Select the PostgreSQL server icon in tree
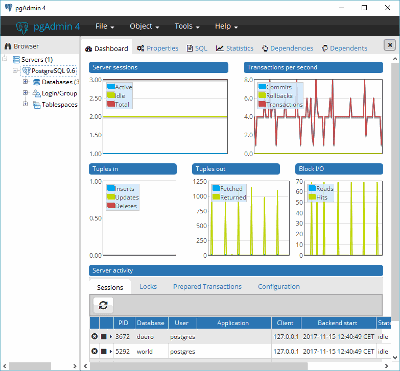The image size is (400, 371). coord(26,71)
